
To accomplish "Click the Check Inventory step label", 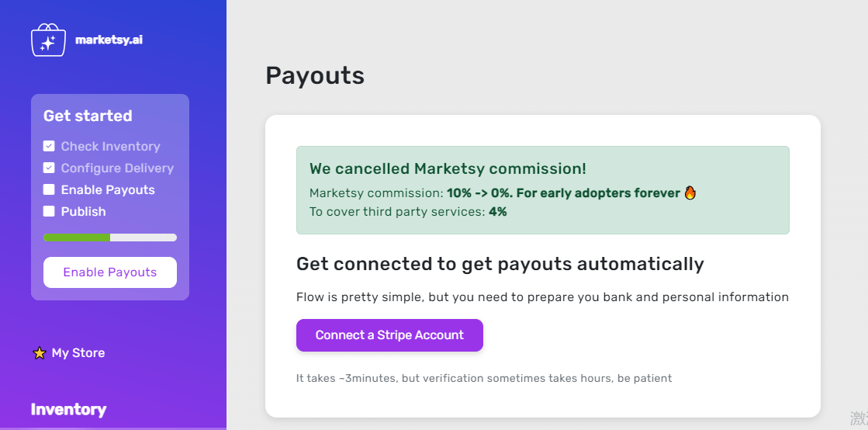I will [x=111, y=146].
